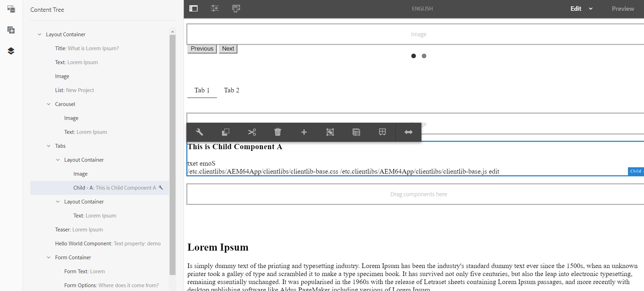Open the Edit mode dropdown chevron
This screenshot has width=644, height=291.
591,9
